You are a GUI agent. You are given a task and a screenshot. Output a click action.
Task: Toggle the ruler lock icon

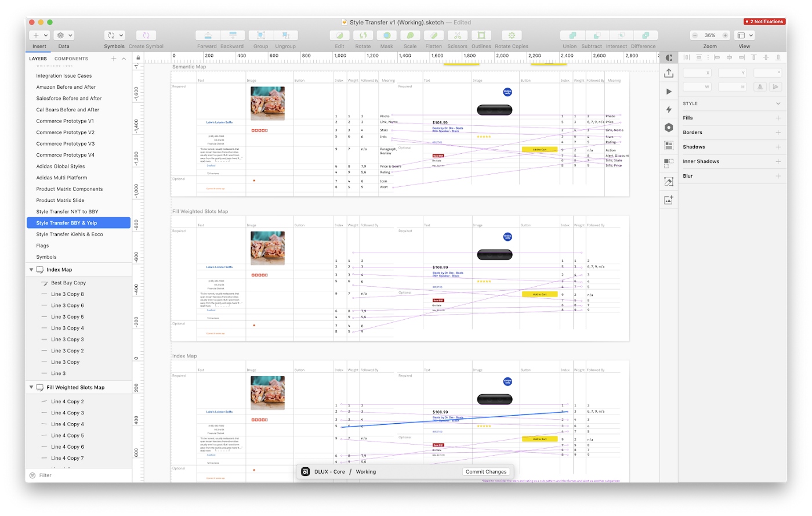click(x=138, y=57)
